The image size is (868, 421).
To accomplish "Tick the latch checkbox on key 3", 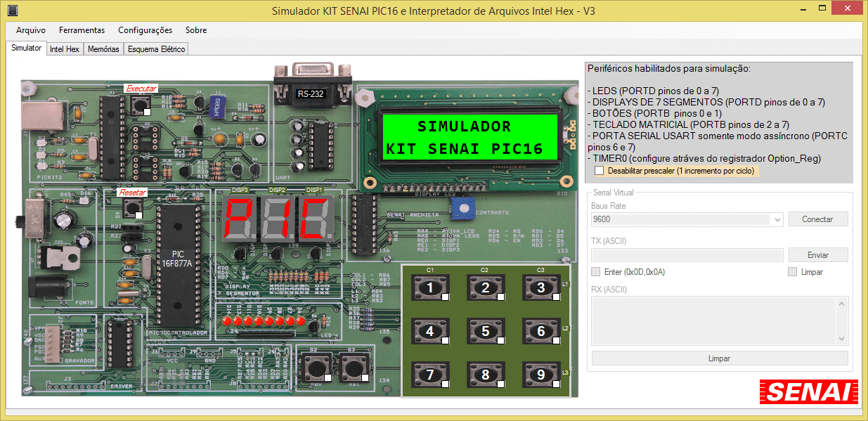I will coord(557,298).
